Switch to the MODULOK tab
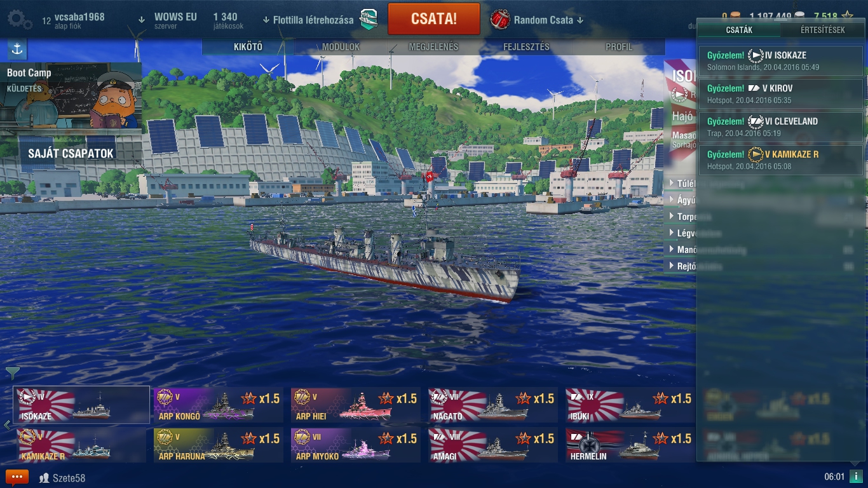The image size is (868, 488). point(341,47)
